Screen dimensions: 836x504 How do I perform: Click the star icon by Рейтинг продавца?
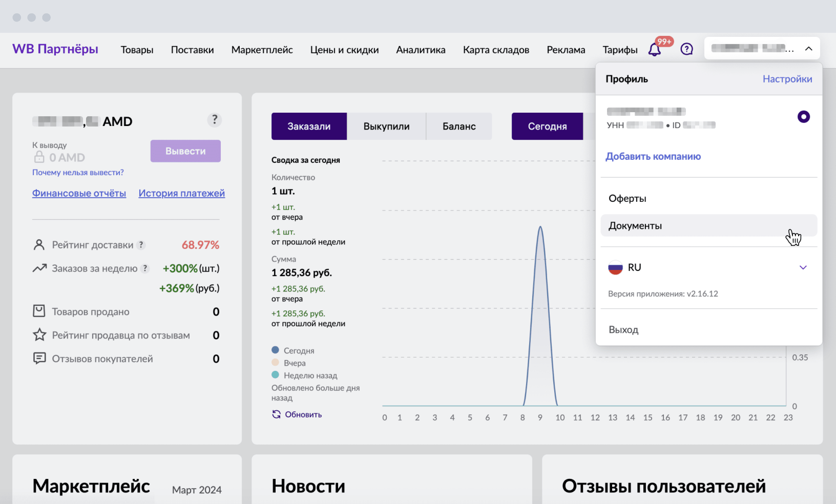[39, 335]
